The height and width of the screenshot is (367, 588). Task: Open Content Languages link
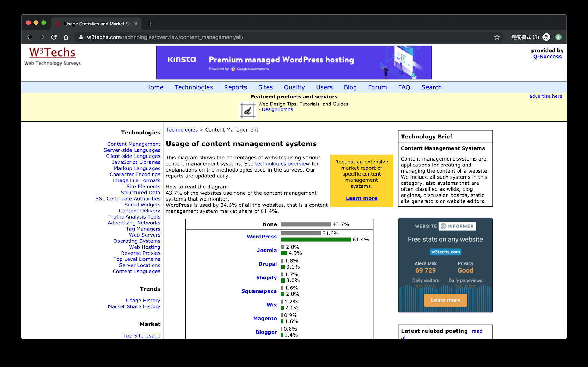[x=136, y=271]
